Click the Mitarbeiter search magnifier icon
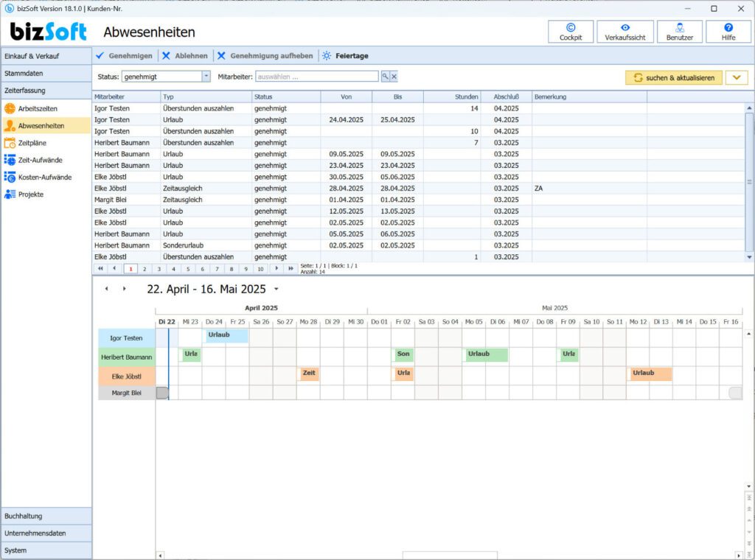The width and height of the screenshot is (755, 560). coord(385,77)
